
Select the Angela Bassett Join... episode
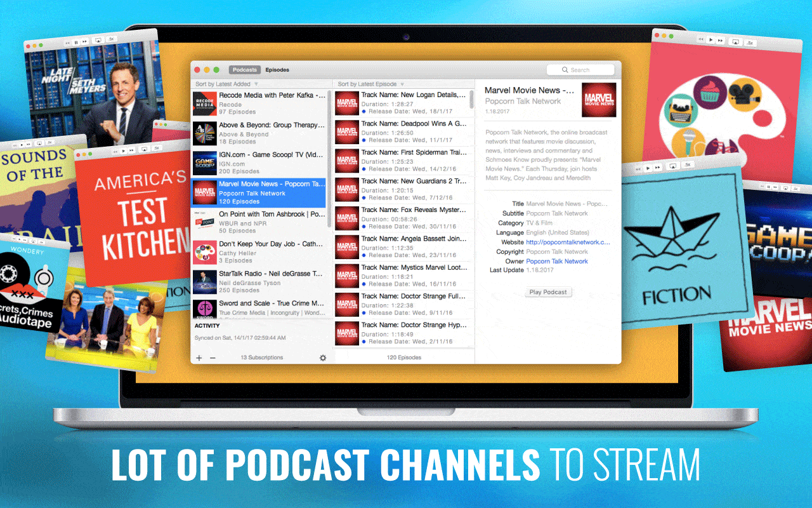click(x=403, y=247)
